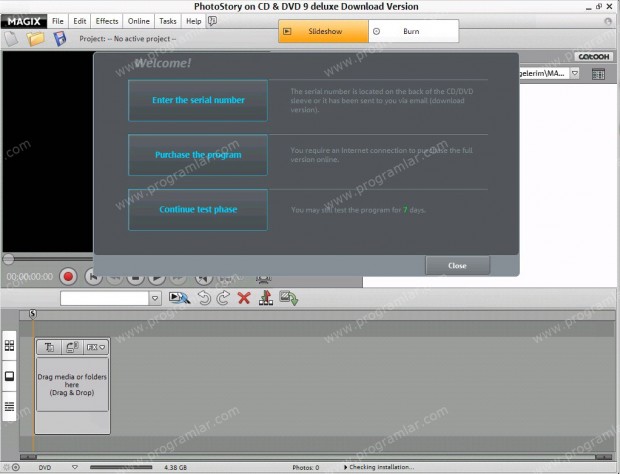Screen dimensions: 620x474
Task: Open the DVD disc type dropdown arrow
Action: click(75, 467)
